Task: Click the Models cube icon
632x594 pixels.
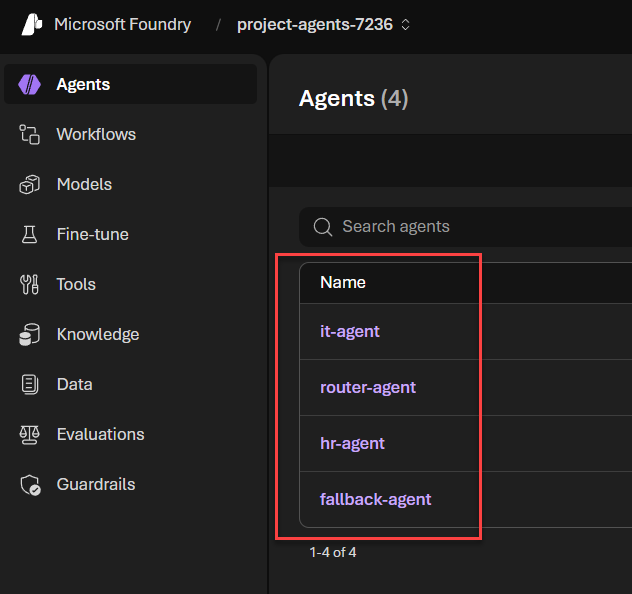Action: pos(30,185)
